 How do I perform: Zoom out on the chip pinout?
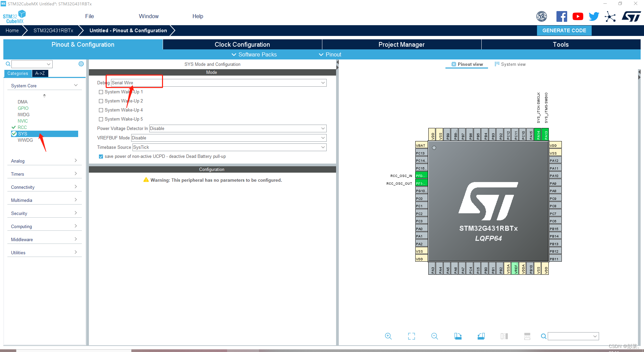tap(435, 336)
